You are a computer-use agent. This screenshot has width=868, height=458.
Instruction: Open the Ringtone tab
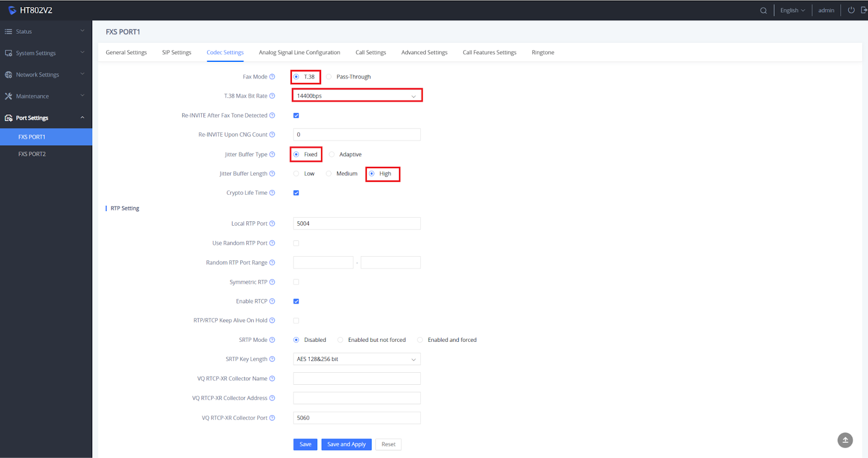(x=543, y=53)
